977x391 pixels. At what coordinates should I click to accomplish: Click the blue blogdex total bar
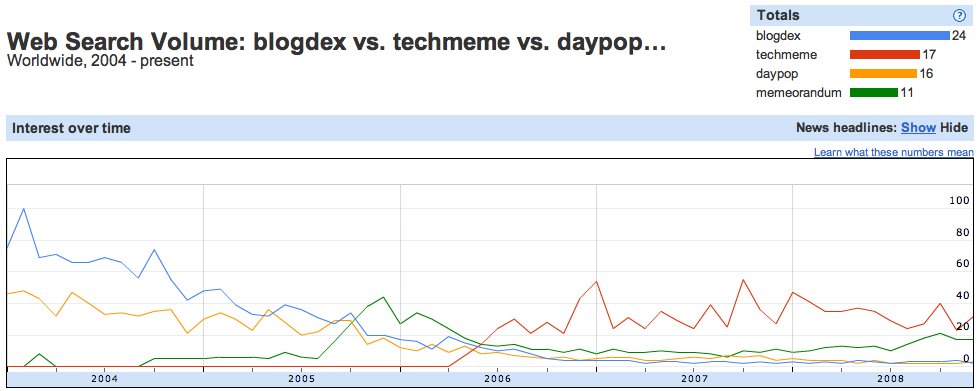click(x=900, y=35)
